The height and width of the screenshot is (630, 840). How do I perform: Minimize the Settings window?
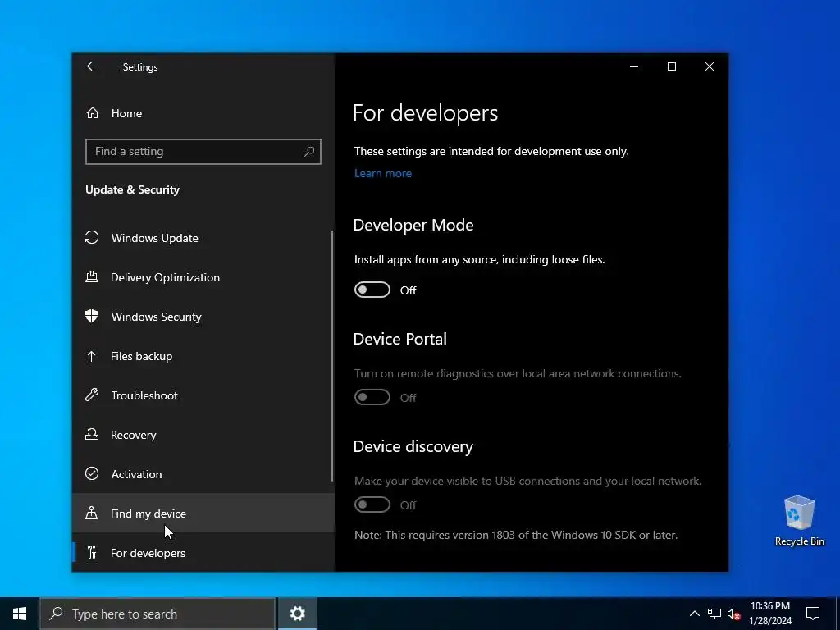pyautogui.click(x=634, y=66)
